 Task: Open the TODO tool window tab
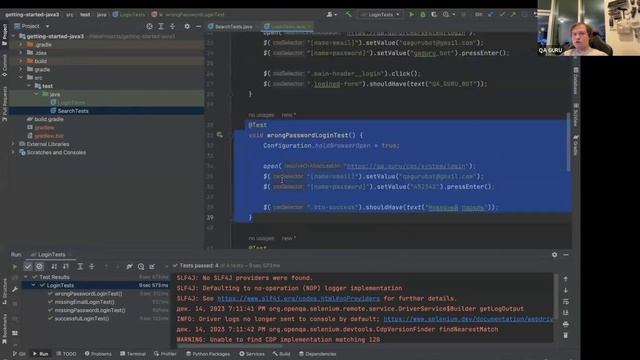[x=66, y=354]
